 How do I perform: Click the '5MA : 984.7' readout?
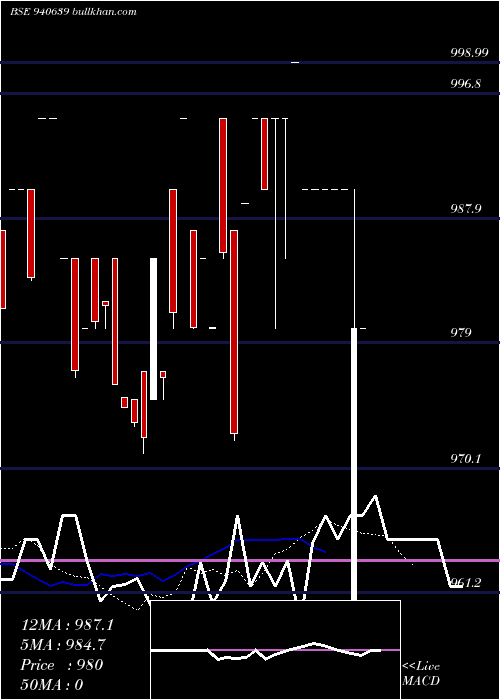click(x=64, y=645)
